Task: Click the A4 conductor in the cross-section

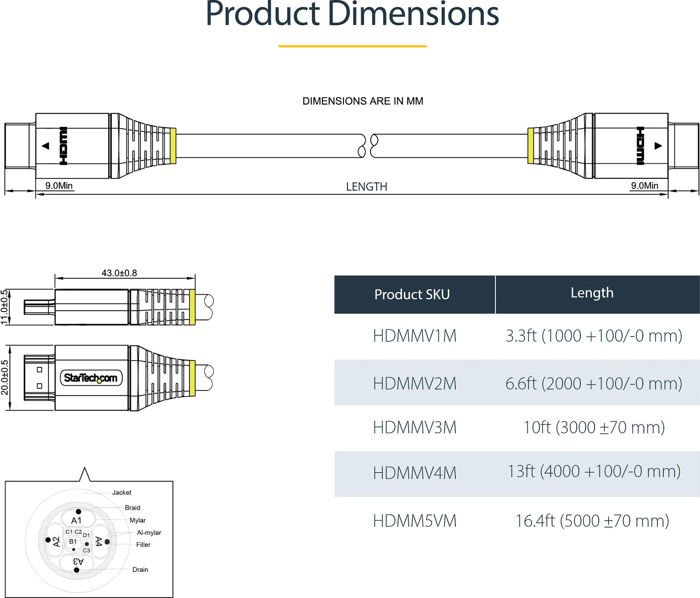Action: click(x=100, y=541)
